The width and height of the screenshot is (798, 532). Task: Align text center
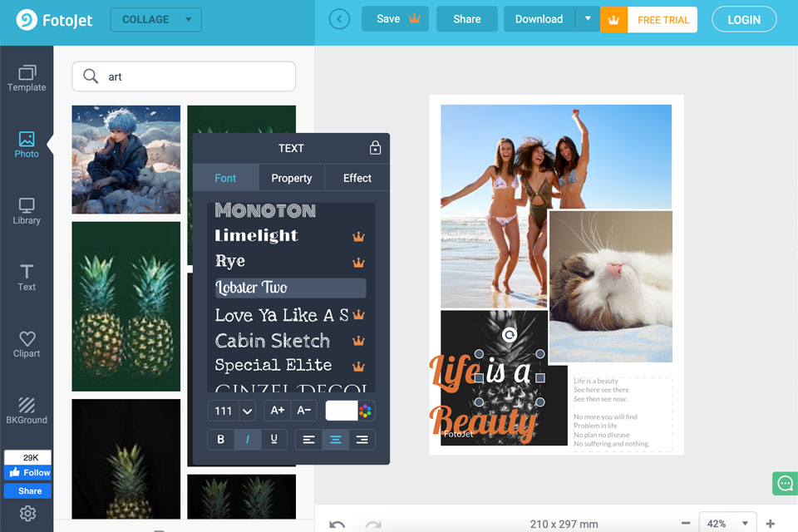[336, 440]
